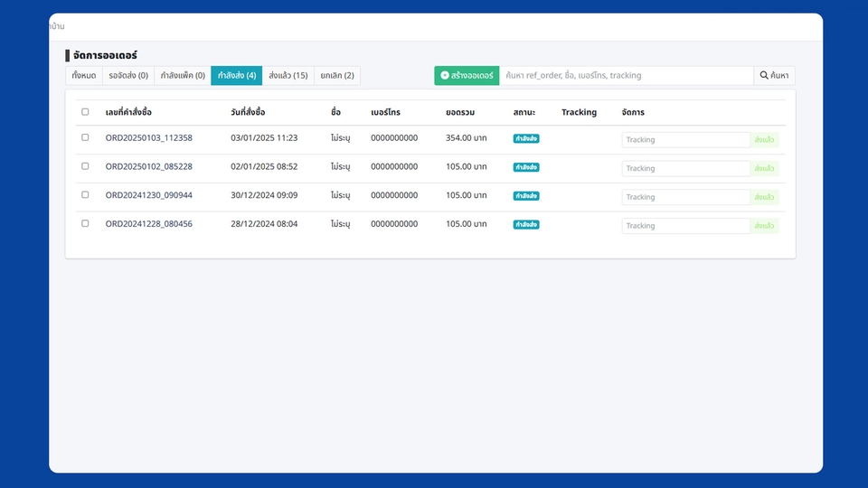The height and width of the screenshot is (488, 868).
Task: Mark order ORD20250103_112358 as ส่งแล้ว
Action: (x=765, y=139)
